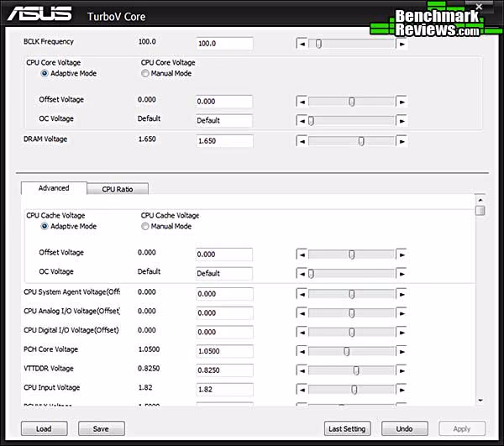Decrease CPU Core Offset Voltage left arrow
The image size is (504, 446).
[302, 102]
